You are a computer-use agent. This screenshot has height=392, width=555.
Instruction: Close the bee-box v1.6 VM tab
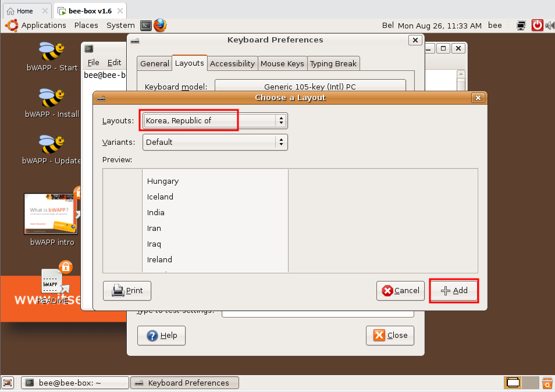(x=120, y=10)
